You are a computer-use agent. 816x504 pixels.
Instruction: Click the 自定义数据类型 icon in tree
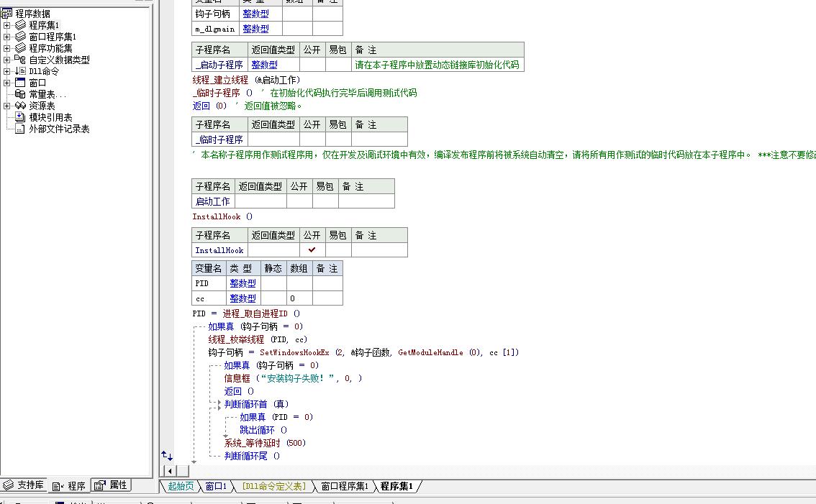click(x=20, y=60)
